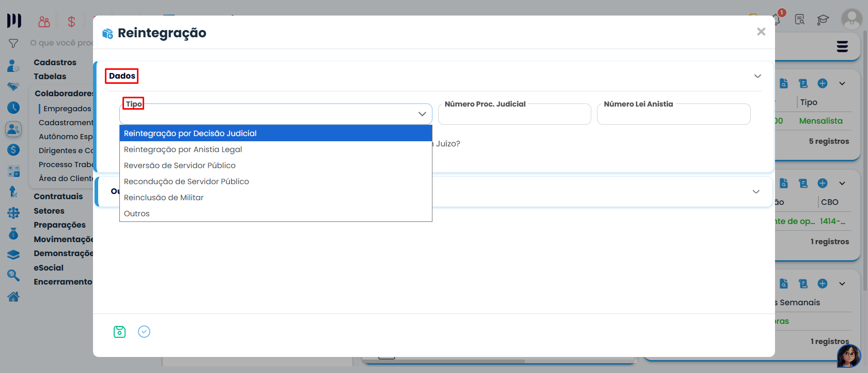Select 'Recondução de Servidor Público' option
This screenshot has width=868, height=373.
(x=276, y=182)
